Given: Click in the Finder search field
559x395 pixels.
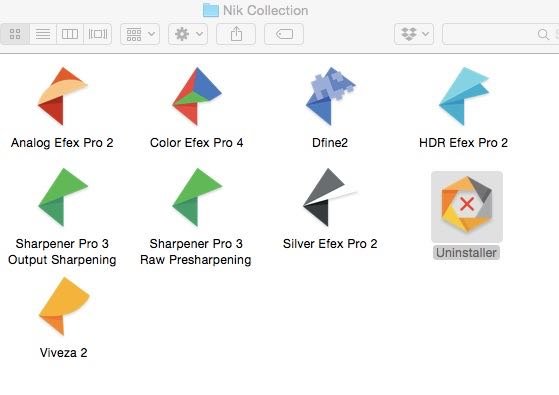Looking at the screenshot, I should [501, 34].
